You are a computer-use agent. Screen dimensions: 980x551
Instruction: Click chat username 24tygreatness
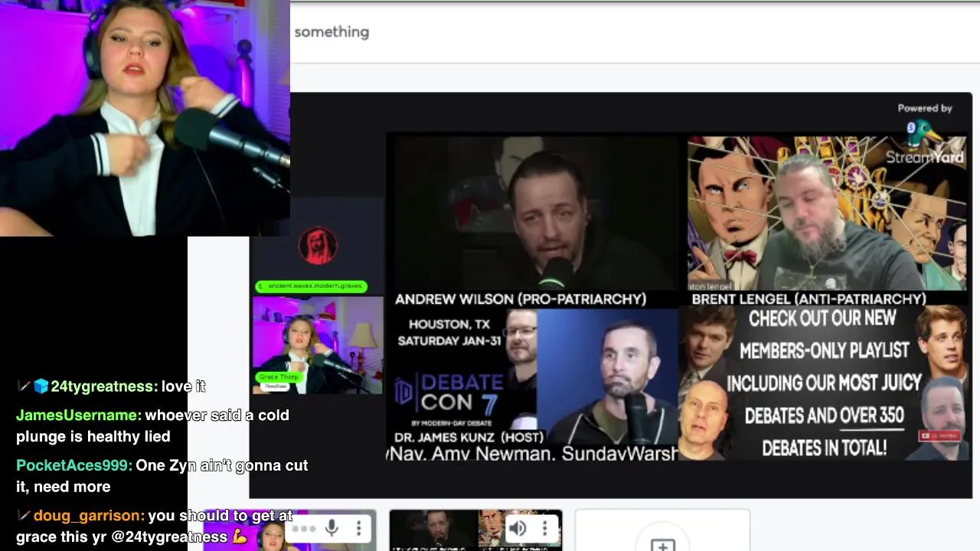pos(104,386)
